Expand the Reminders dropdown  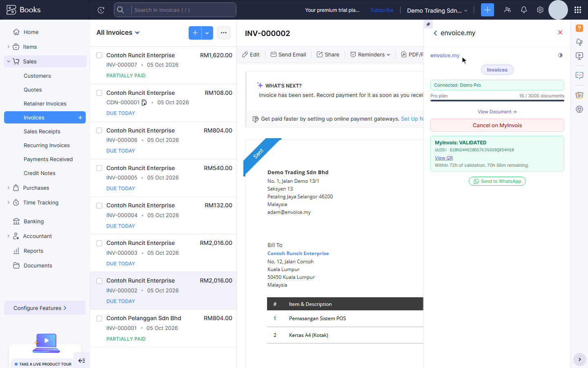[370, 54]
